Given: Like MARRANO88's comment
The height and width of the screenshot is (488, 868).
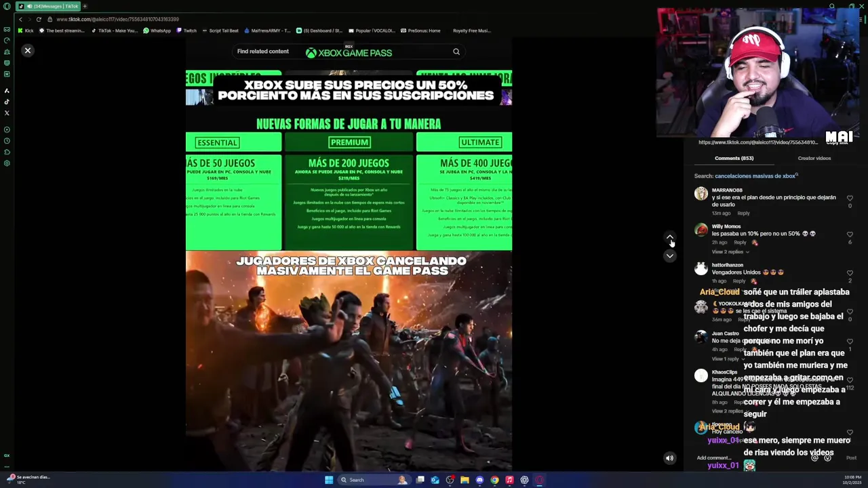Looking at the screenshot, I should pyautogui.click(x=850, y=199).
